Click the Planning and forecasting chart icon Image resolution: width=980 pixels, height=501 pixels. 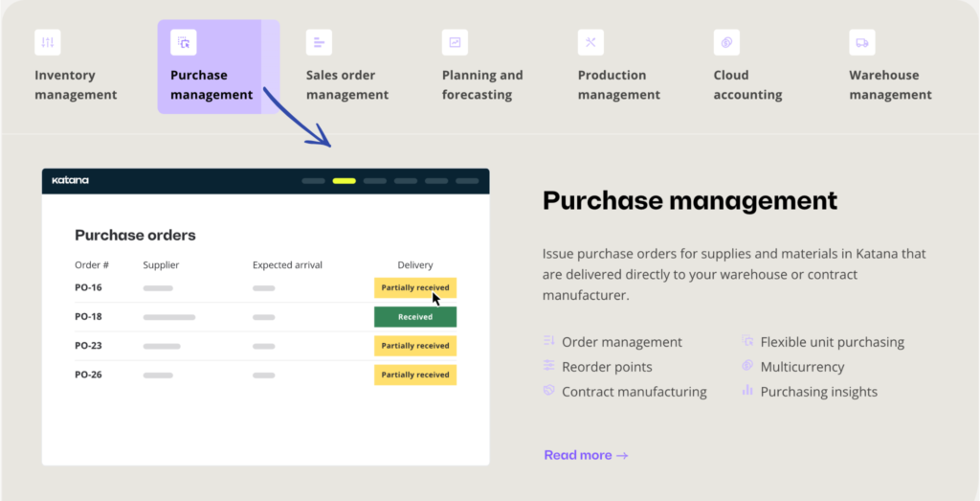pyautogui.click(x=455, y=42)
